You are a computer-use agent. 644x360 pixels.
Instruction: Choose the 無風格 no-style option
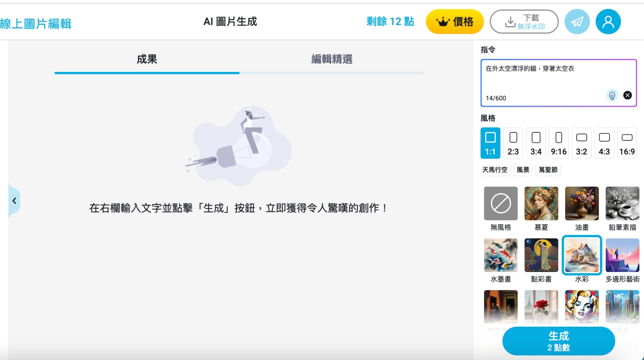click(501, 203)
